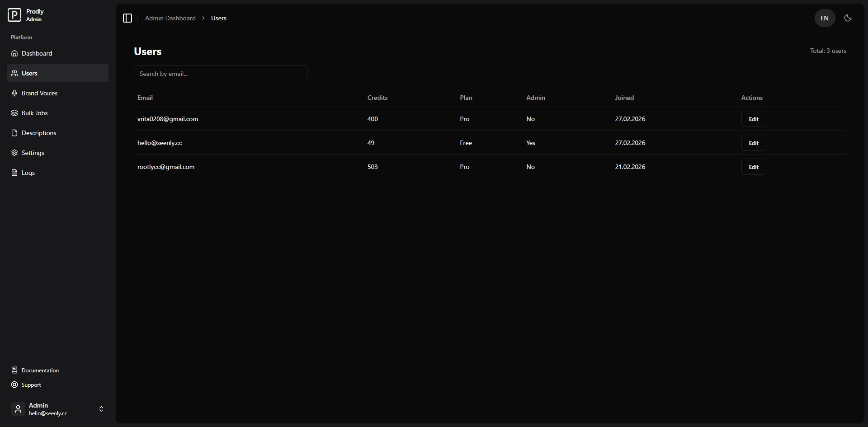Image resolution: width=868 pixels, height=427 pixels.
Task: Expand the breadcrumb chevron after Admin Dashboard
Action: click(x=203, y=18)
